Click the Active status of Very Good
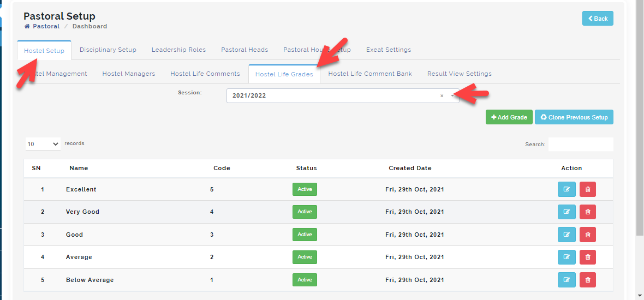Viewport: 644px width, 300px height. click(305, 212)
